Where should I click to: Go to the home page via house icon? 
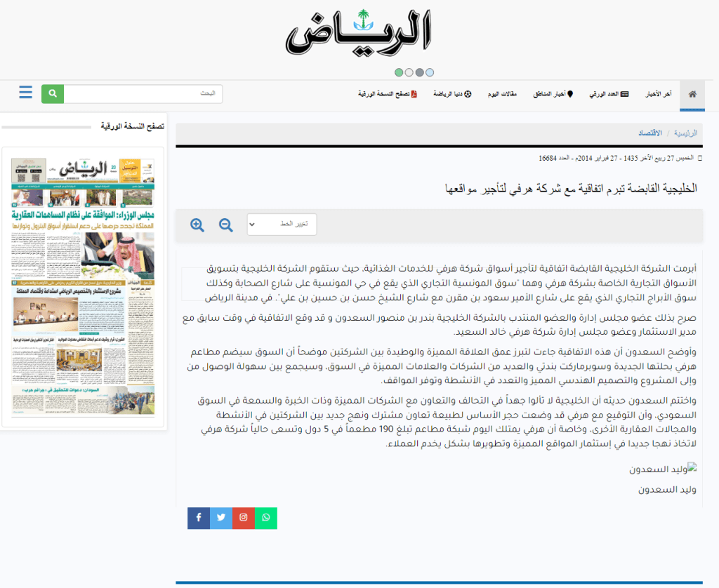(692, 95)
